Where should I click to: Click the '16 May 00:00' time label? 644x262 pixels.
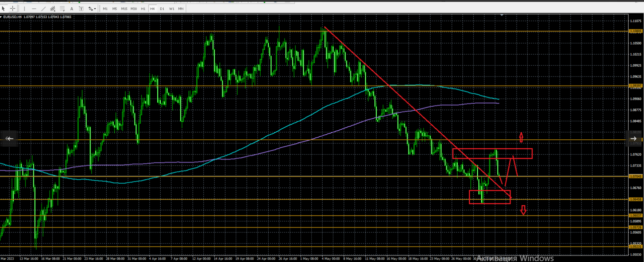point(396,259)
